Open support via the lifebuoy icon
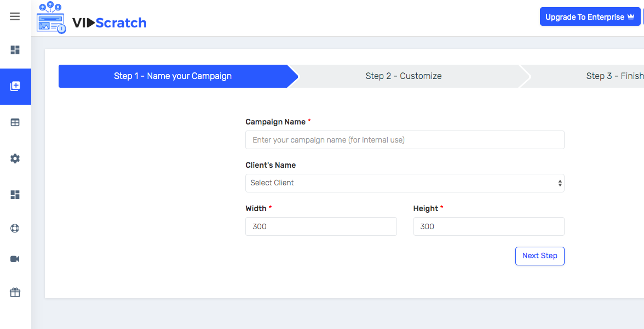644x329 pixels. click(x=15, y=228)
